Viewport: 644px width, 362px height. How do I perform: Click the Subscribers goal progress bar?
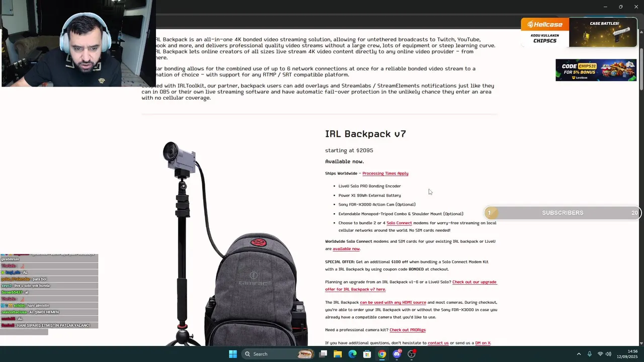pos(562,213)
